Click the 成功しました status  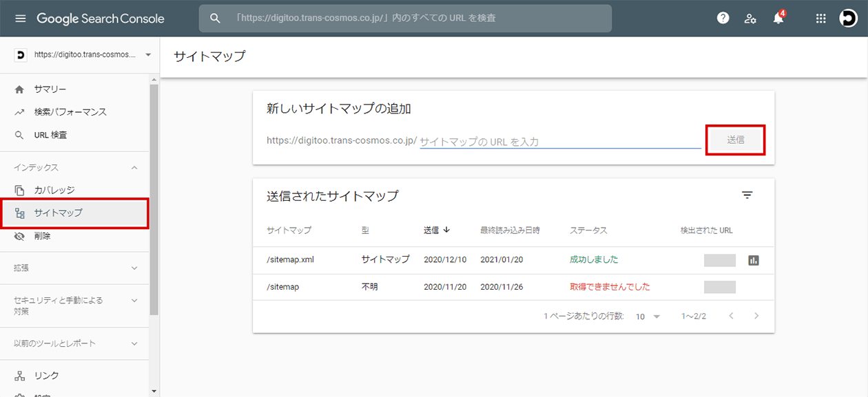pos(594,260)
